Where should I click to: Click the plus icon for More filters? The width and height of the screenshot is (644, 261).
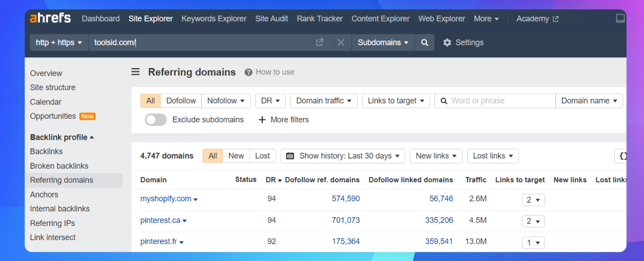point(262,120)
